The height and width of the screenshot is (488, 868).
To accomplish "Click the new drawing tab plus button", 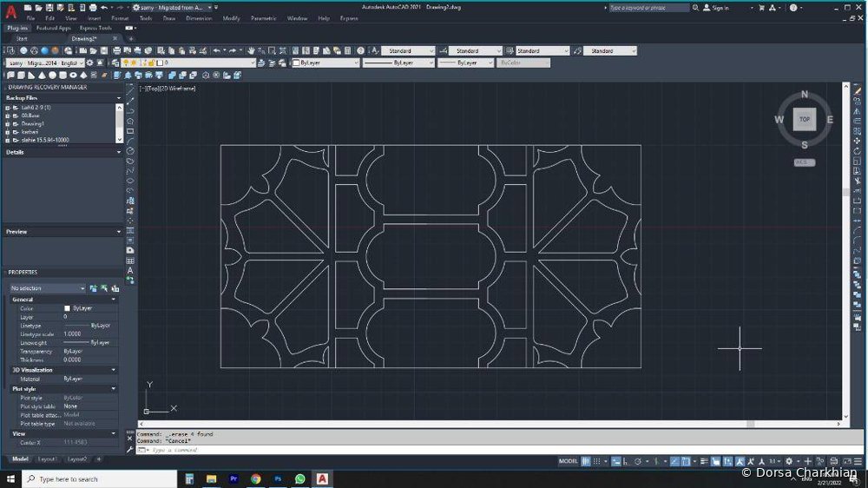I will tap(131, 39).
